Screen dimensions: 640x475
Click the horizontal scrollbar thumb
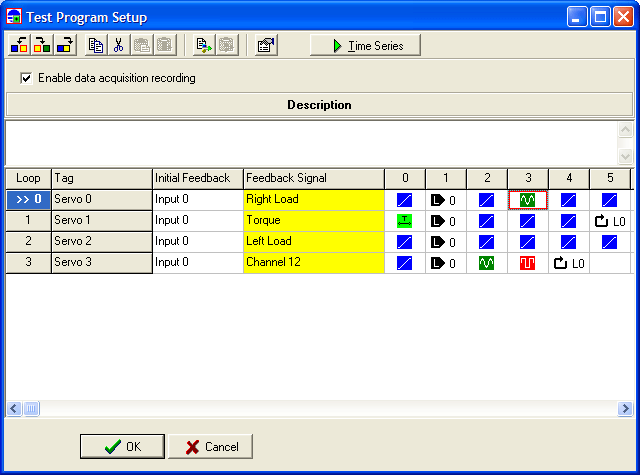coord(31,408)
